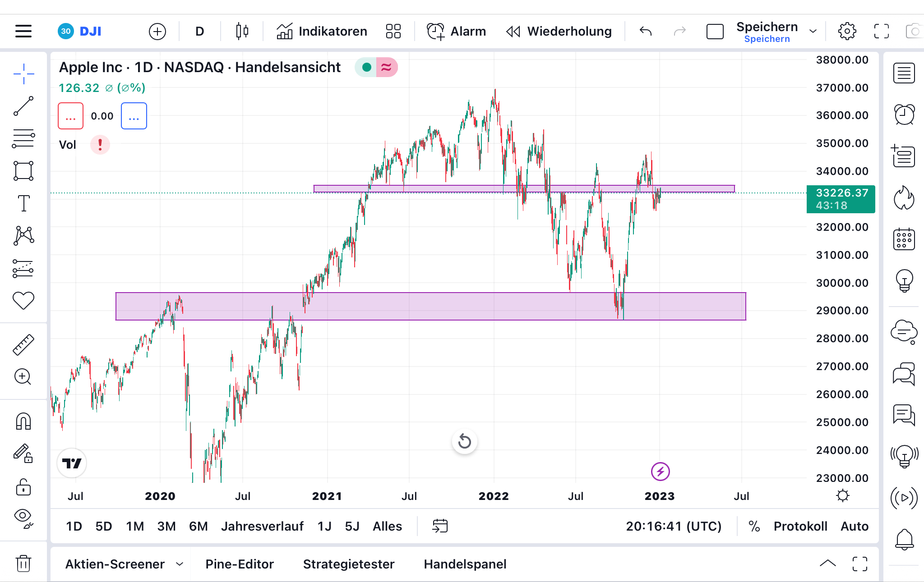Click the Indikatoren button
Screen dimensions: 924x582
pyautogui.click(x=322, y=31)
